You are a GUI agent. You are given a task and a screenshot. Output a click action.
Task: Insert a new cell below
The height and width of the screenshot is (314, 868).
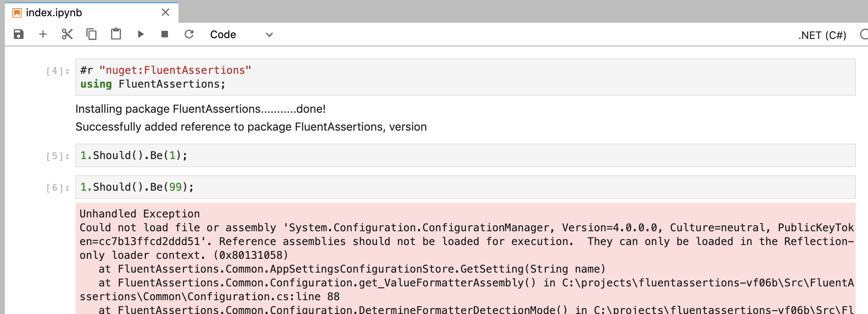(43, 34)
